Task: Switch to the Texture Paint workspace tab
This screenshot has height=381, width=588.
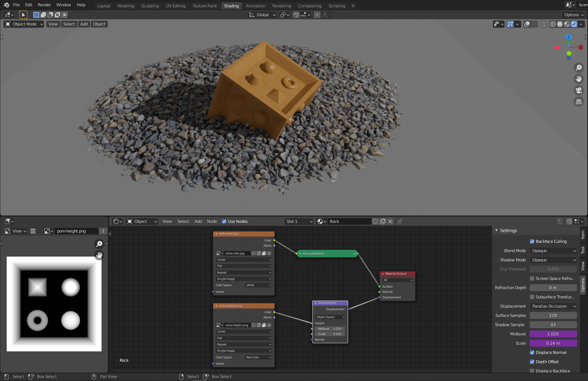Action: [205, 6]
